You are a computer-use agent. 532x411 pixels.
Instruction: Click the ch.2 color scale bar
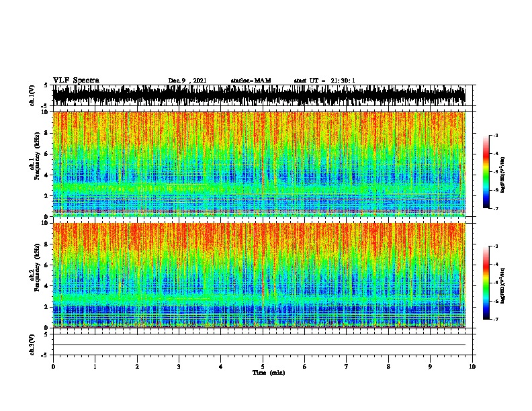tap(486, 283)
